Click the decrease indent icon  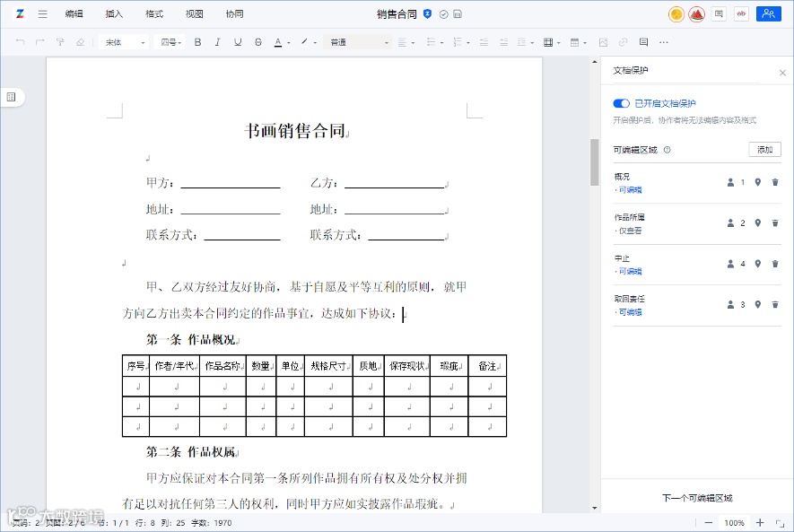(x=484, y=42)
